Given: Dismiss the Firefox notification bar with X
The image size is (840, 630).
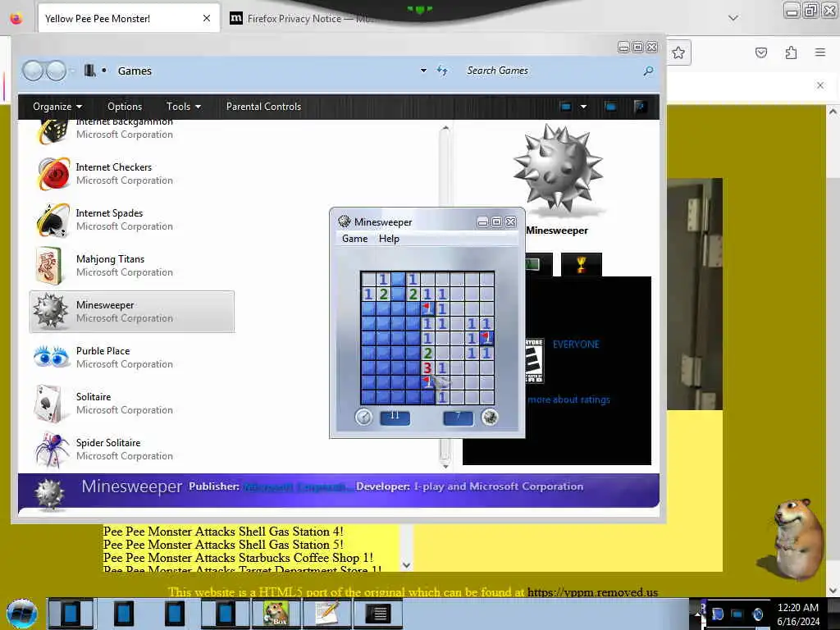Looking at the screenshot, I should click(x=820, y=85).
